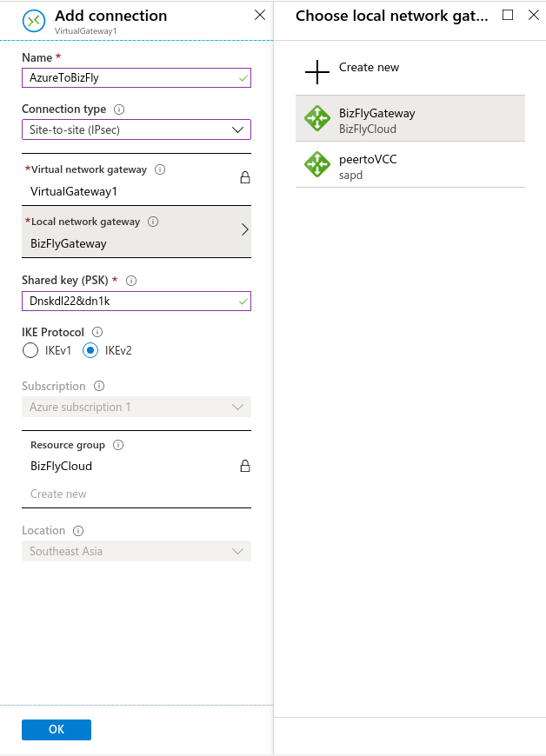Select the IKEv2 radio button

point(90,350)
